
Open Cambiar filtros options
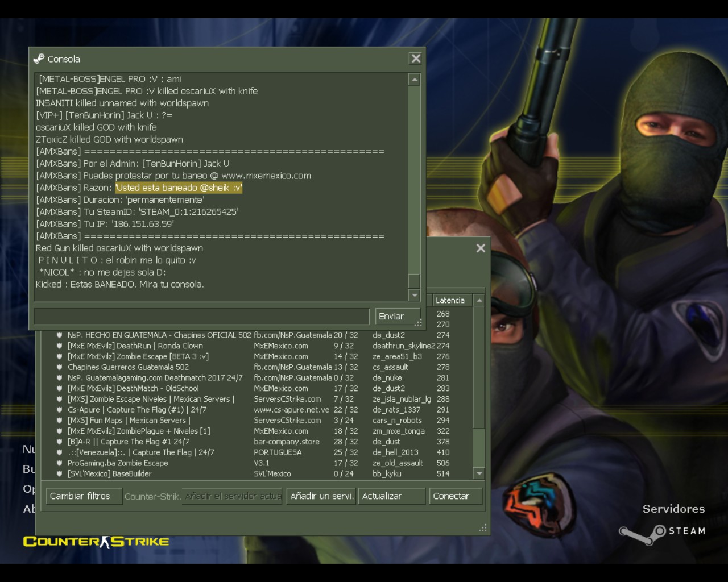pyautogui.click(x=84, y=496)
